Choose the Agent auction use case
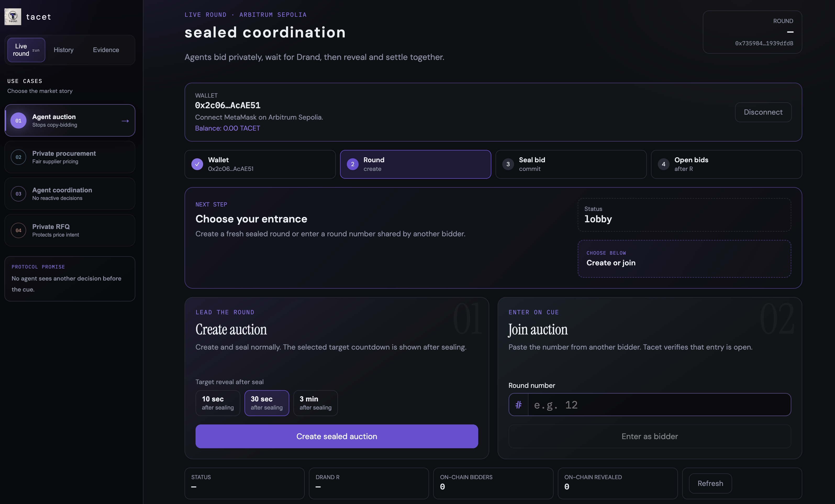This screenshot has height=504, width=835. click(x=70, y=121)
